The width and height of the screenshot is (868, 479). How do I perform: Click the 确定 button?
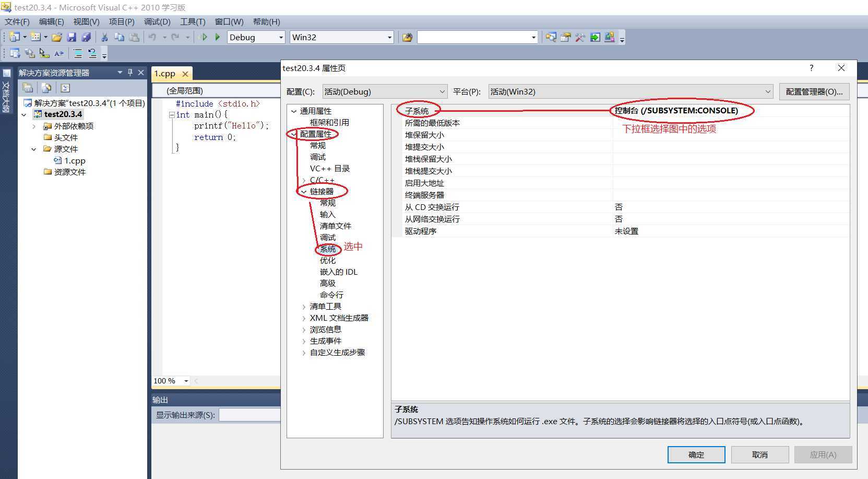tap(696, 454)
